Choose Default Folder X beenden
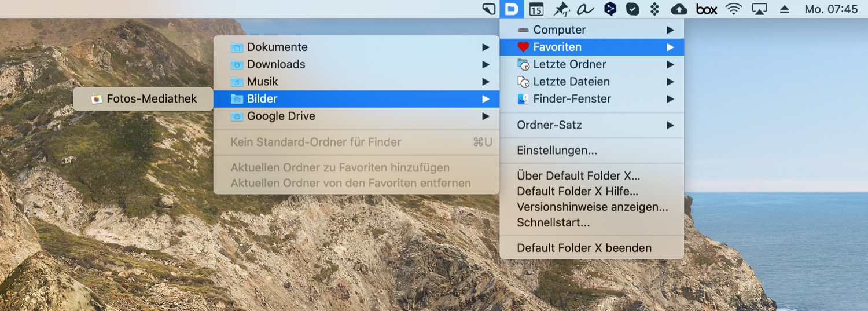The height and width of the screenshot is (311, 868). pos(584,248)
